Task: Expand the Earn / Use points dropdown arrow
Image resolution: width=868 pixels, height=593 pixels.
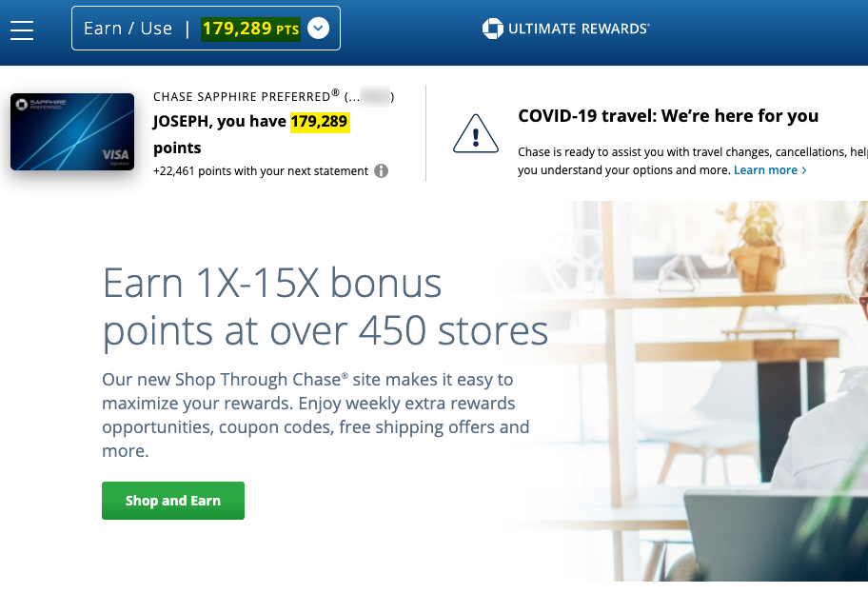Action: pyautogui.click(x=318, y=29)
